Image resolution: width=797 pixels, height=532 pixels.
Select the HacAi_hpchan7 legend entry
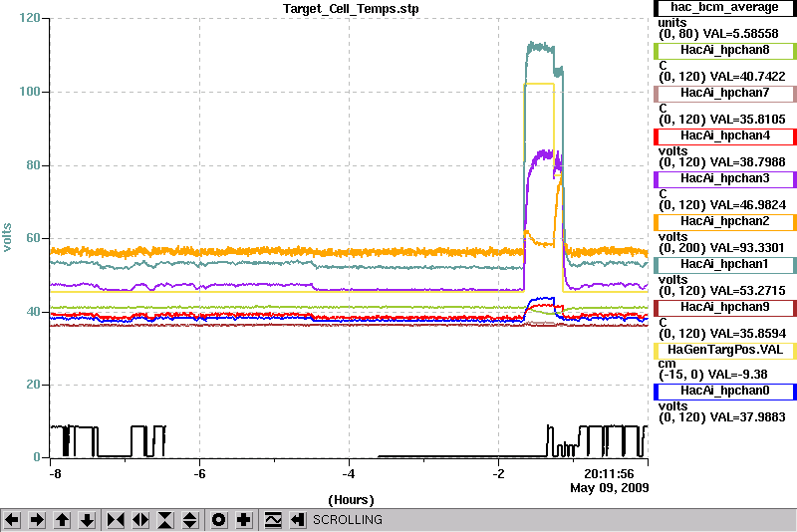tap(725, 93)
